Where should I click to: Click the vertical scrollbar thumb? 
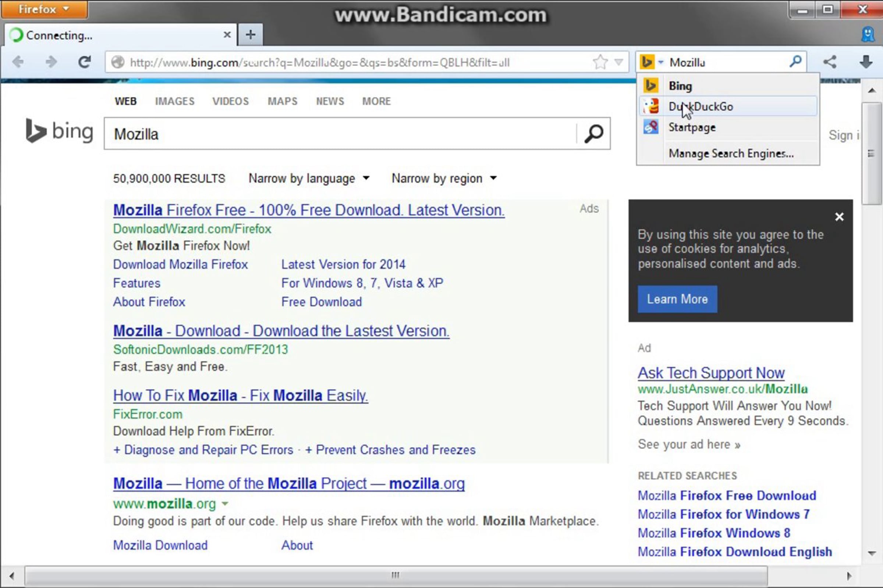(x=871, y=154)
